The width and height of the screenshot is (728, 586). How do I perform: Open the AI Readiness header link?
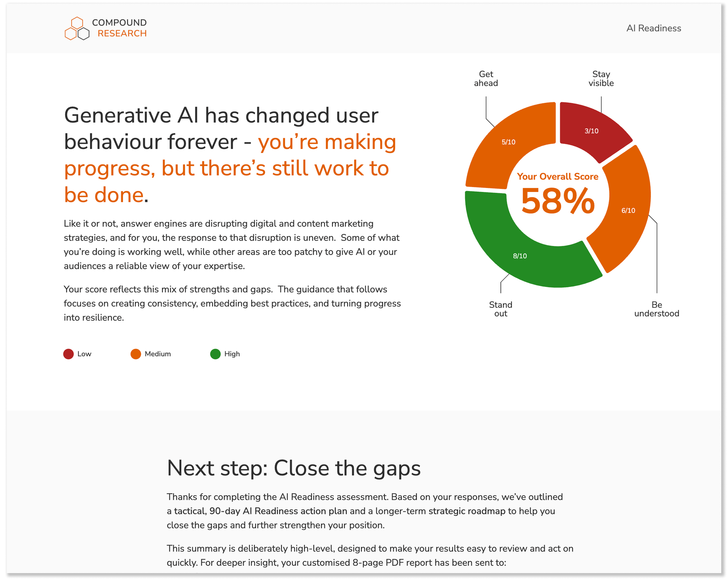pyautogui.click(x=653, y=28)
